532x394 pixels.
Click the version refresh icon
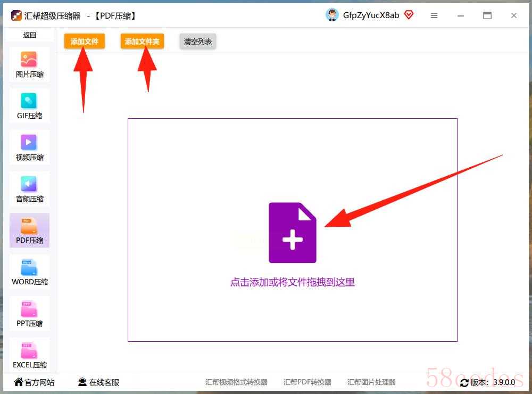[464, 383]
